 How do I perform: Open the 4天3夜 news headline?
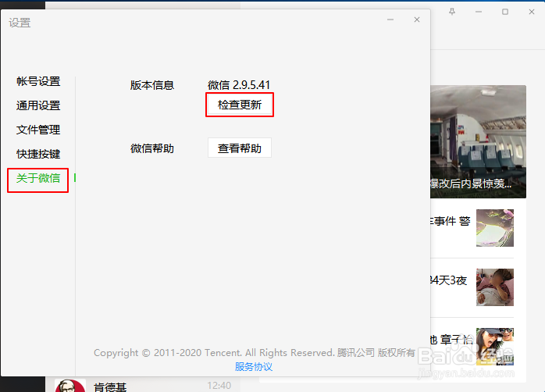pyautogui.click(x=449, y=280)
